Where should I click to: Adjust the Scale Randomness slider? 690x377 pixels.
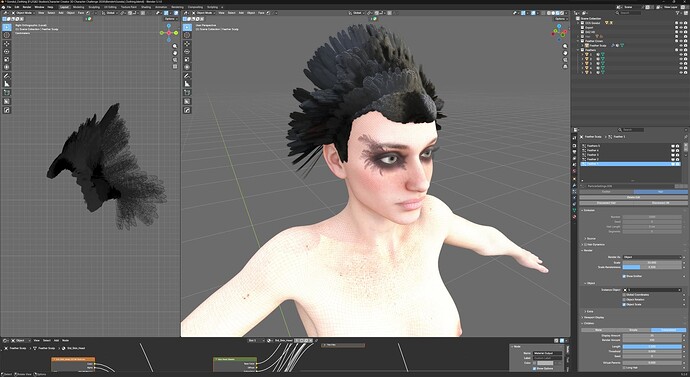click(652, 267)
